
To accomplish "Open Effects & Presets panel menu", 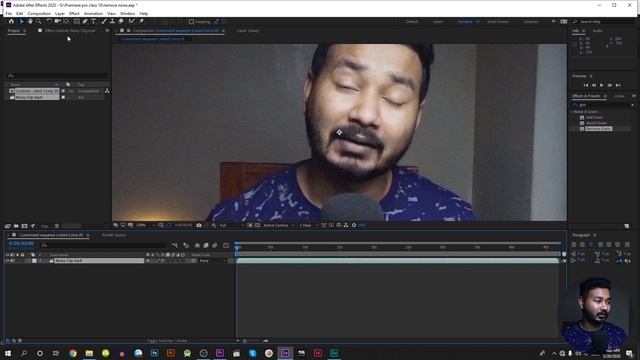I will click(x=605, y=96).
